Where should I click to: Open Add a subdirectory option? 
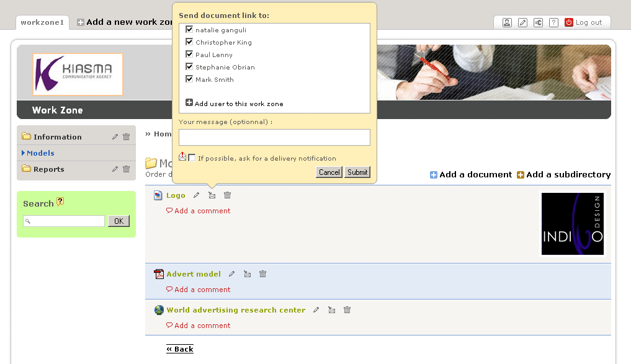point(563,175)
